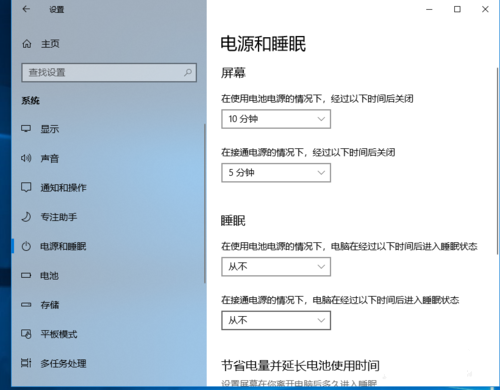Click the focus assist moon icon
The width and height of the screenshot is (500, 390).
(26, 217)
